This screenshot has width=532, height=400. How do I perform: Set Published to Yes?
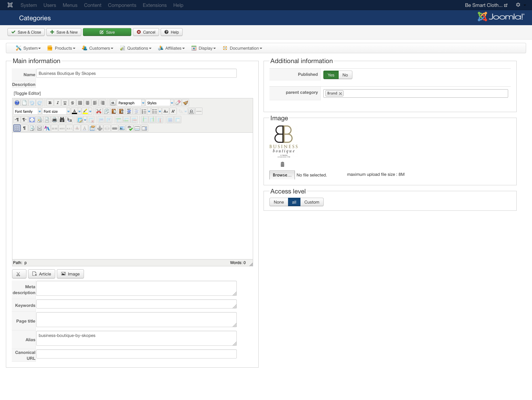tap(331, 75)
